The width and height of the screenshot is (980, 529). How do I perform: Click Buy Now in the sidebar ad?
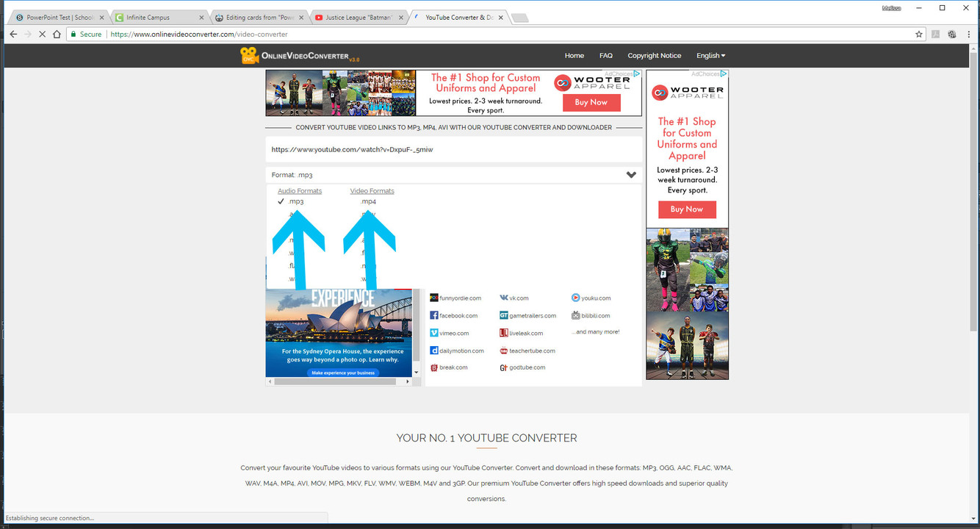(x=686, y=209)
